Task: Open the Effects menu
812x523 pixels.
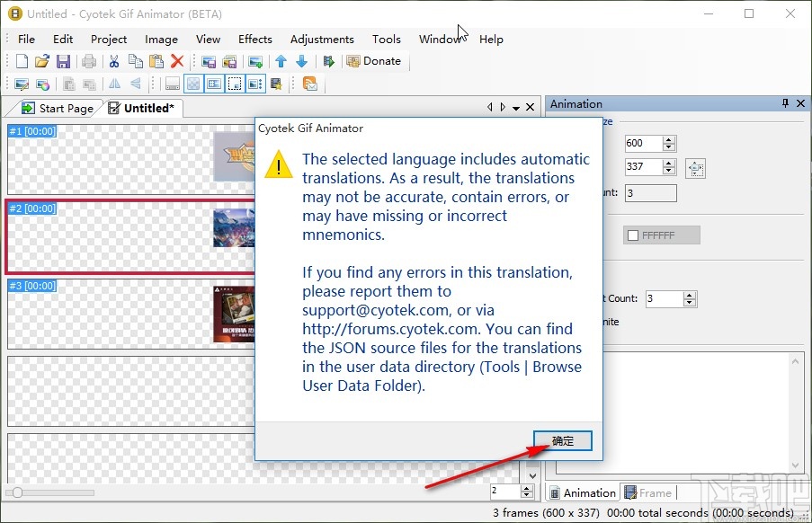Action: 254,40
